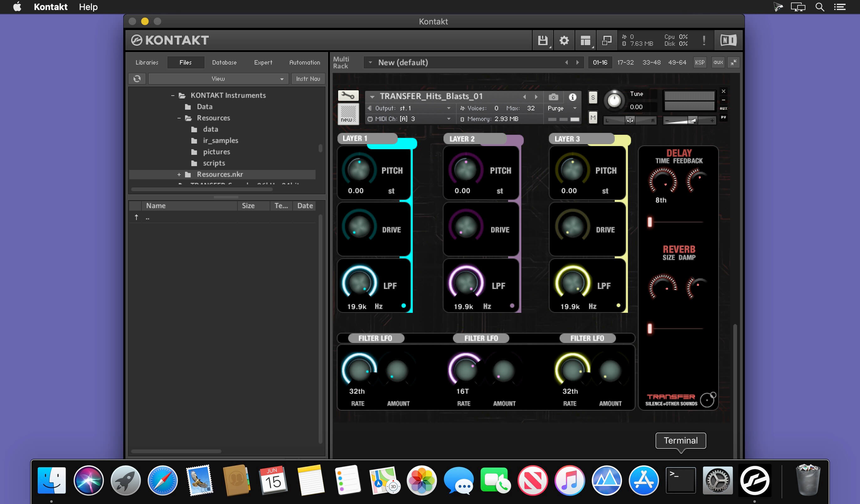
Task: Select previous multi preset arrow beside New (default)
Action: 566,62
